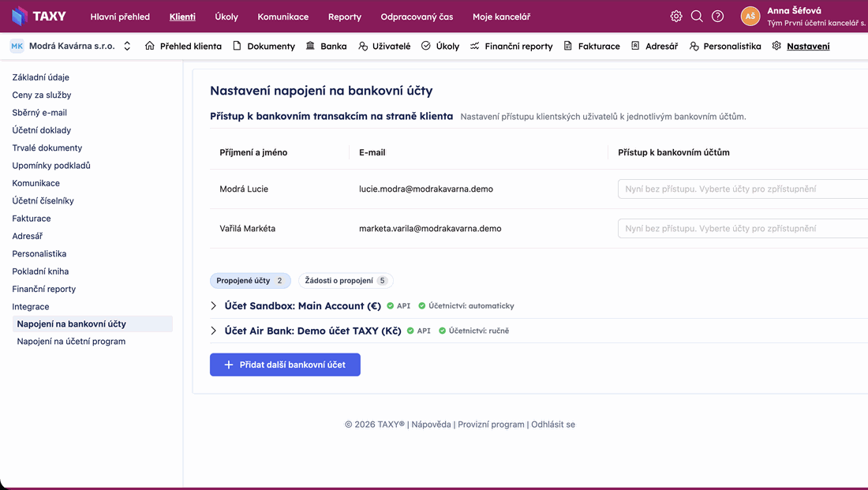Click the Uživatelé people icon

(x=363, y=46)
